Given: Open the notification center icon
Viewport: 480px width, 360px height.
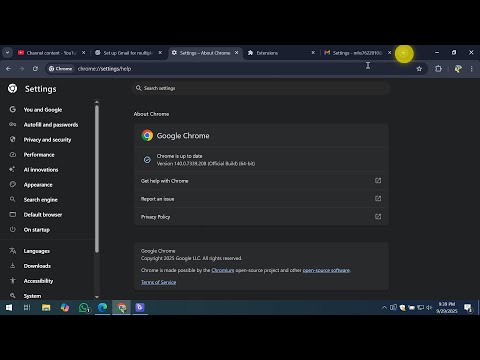Looking at the screenshot, I should pos(468,308).
